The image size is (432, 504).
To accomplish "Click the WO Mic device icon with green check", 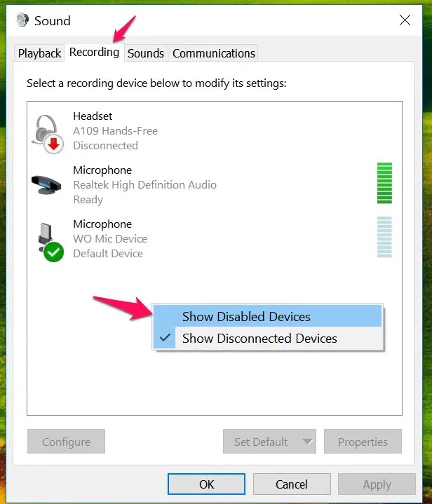I will point(50,243).
